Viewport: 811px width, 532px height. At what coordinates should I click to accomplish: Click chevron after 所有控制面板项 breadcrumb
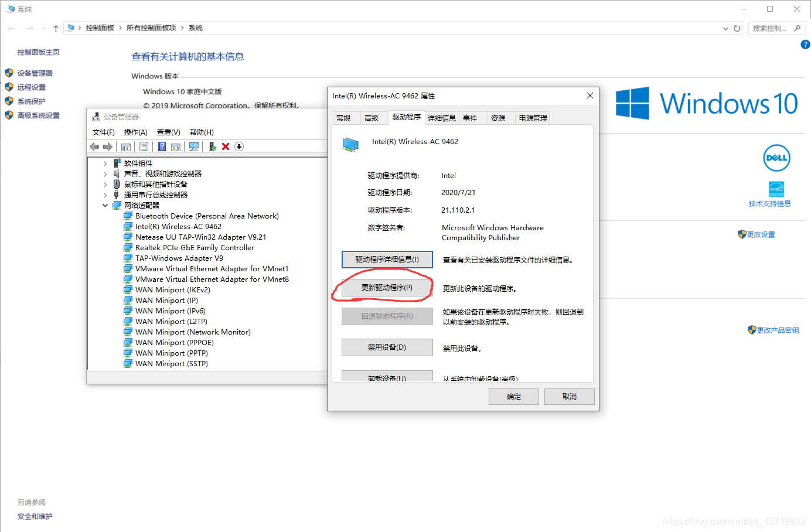[182, 28]
